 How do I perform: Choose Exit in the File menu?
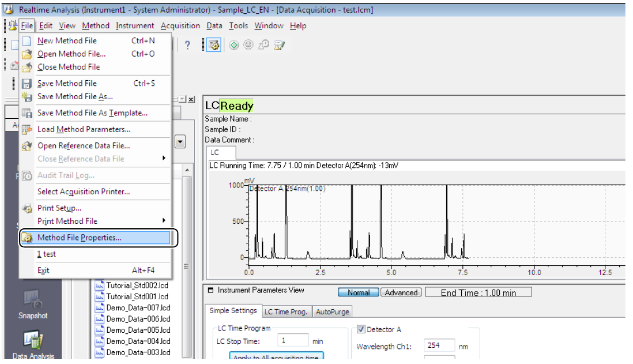(x=95, y=270)
